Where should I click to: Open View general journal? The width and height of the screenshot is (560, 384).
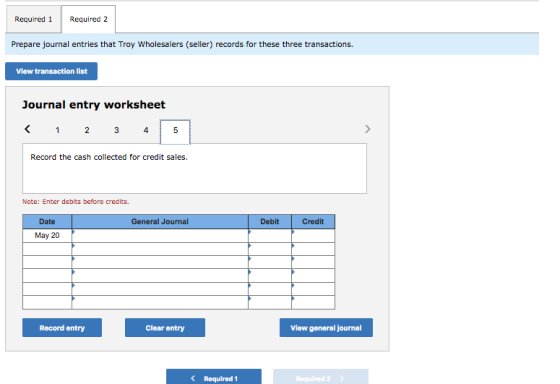(x=326, y=328)
